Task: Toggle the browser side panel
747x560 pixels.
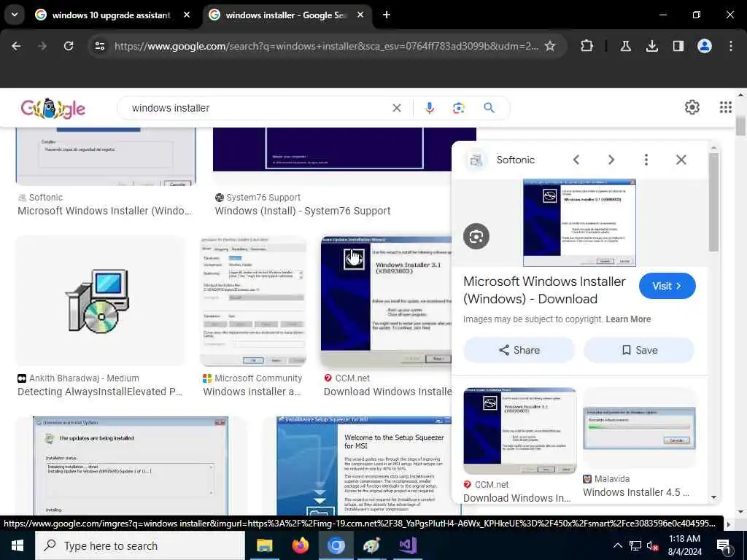Action: click(x=678, y=46)
